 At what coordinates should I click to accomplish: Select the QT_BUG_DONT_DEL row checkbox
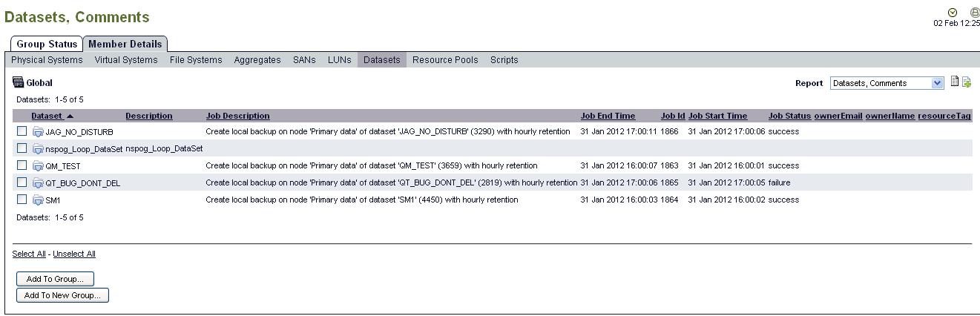pyautogui.click(x=22, y=182)
